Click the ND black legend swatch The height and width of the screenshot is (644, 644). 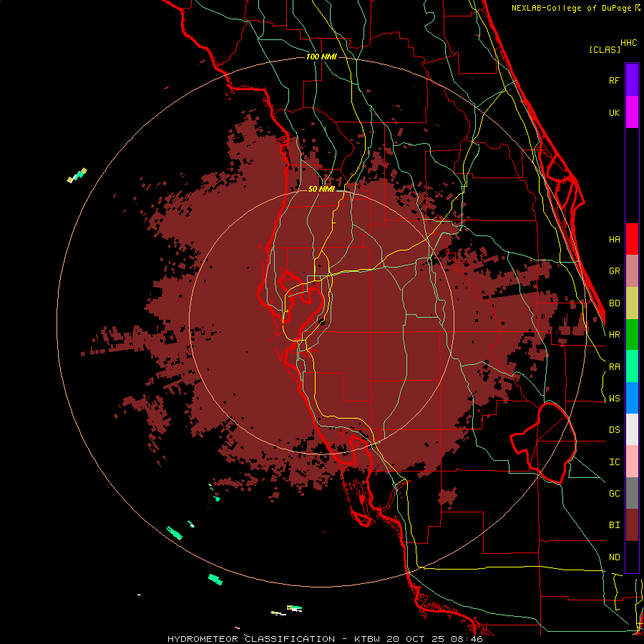click(x=632, y=557)
